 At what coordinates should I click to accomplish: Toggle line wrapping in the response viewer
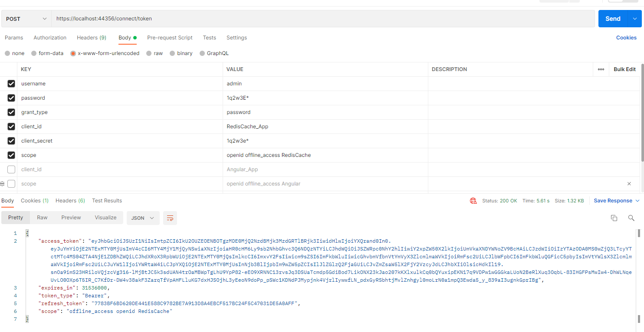[170, 218]
